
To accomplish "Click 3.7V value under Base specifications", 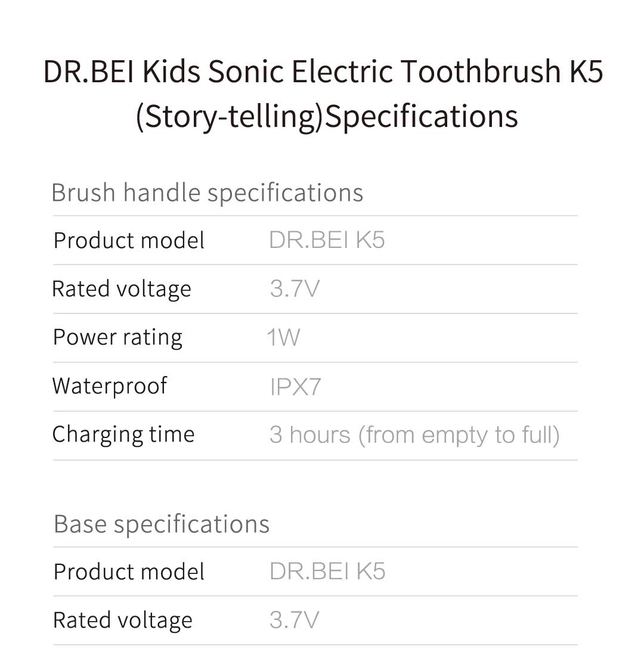I will [295, 620].
